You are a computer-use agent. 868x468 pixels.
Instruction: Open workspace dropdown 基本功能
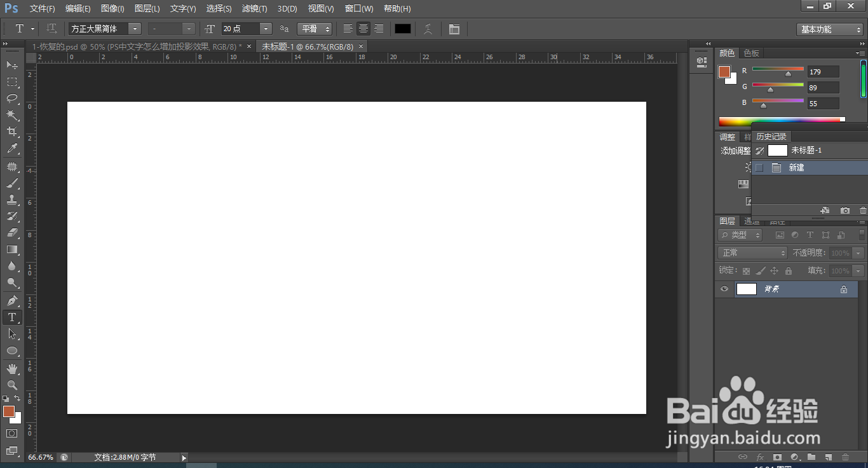click(829, 29)
